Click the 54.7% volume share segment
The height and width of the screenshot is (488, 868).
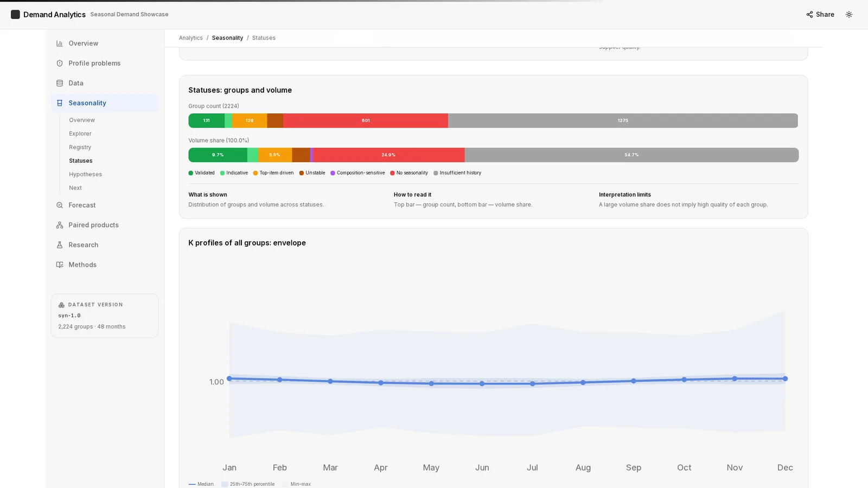[x=631, y=155]
